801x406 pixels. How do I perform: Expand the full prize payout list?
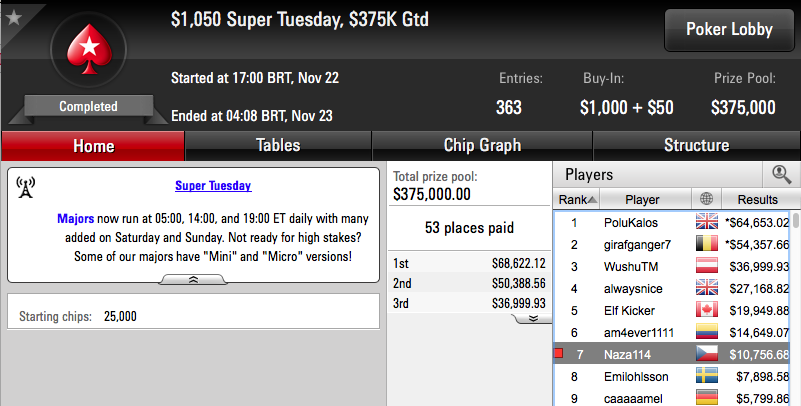tap(533, 318)
